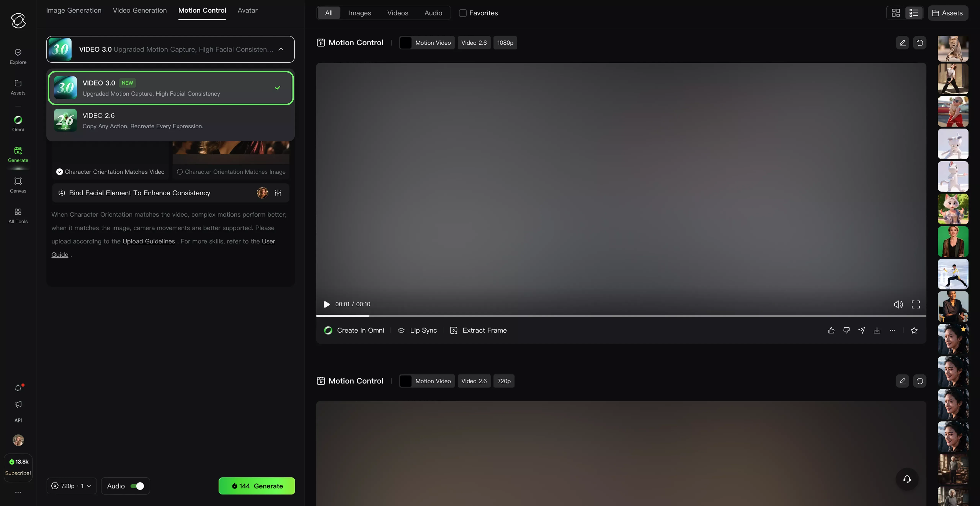Open the Upload Guidelines link
Viewport: 980px width, 506px height.
tap(149, 241)
